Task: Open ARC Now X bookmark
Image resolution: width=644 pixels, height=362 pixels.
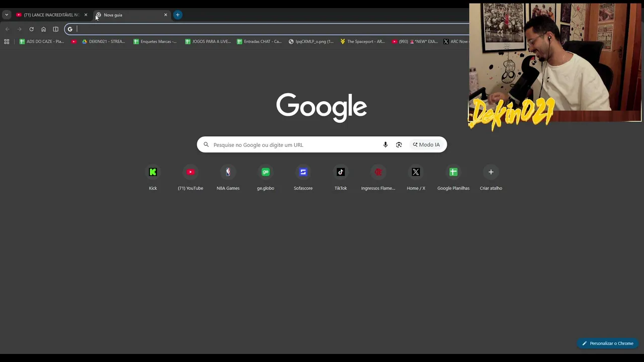Action: click(x=456, y=42)
